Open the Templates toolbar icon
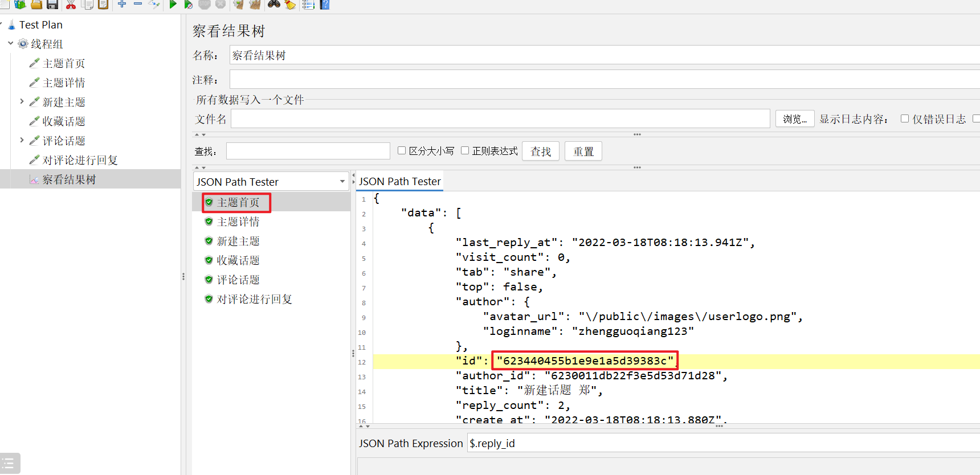Image resolution: width=980 pixels, height=475 pixels. click(x=21, y=4)
